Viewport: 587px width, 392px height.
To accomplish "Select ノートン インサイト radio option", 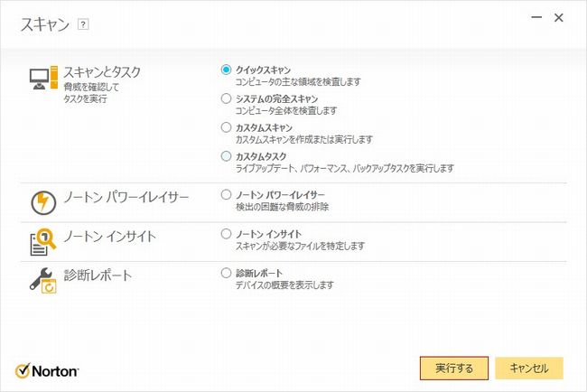I will click(226, 233).
